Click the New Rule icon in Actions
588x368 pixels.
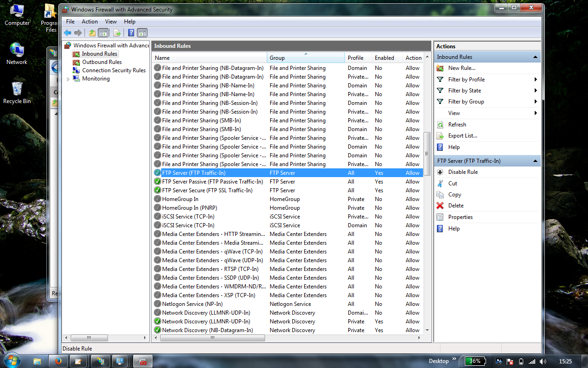click(440, 68)
